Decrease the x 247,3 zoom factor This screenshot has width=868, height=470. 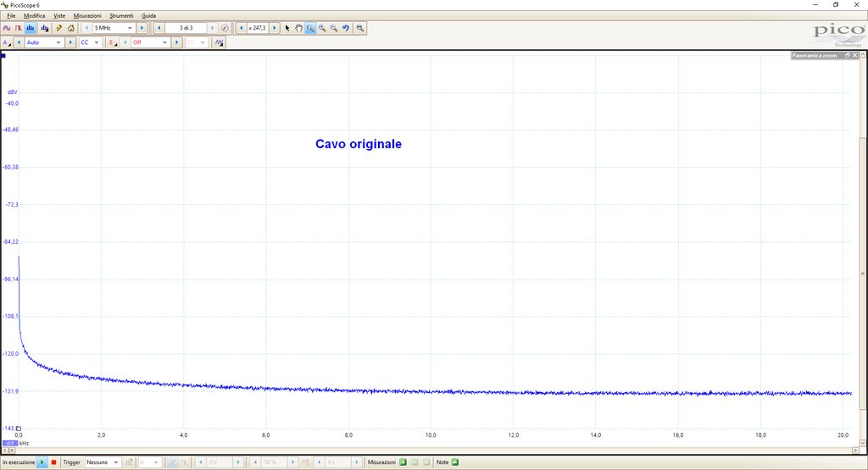coord(242,28)
